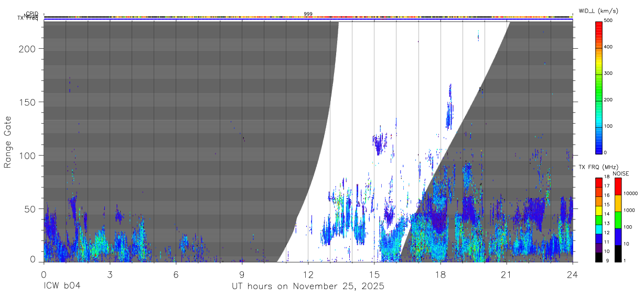644x297 pixels.
Task: Select the 18 MHz label in TX FRQ legend
Action: point(607,177)
